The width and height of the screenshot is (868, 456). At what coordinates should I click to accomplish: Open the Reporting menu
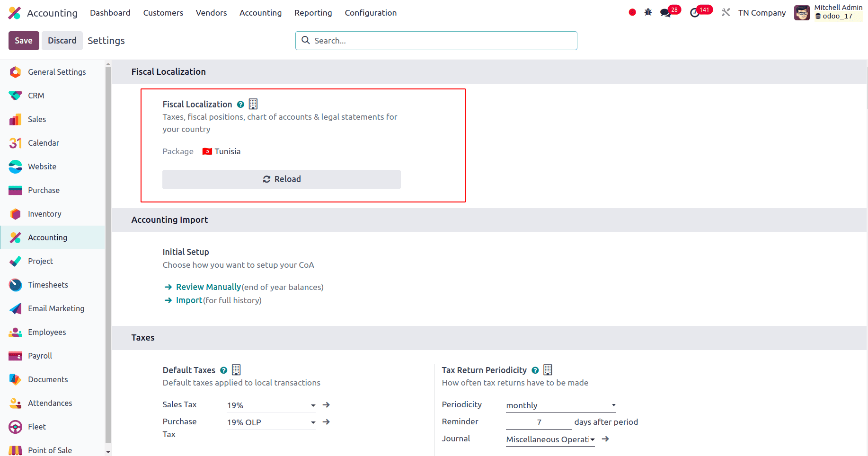[x=313, y=13]
